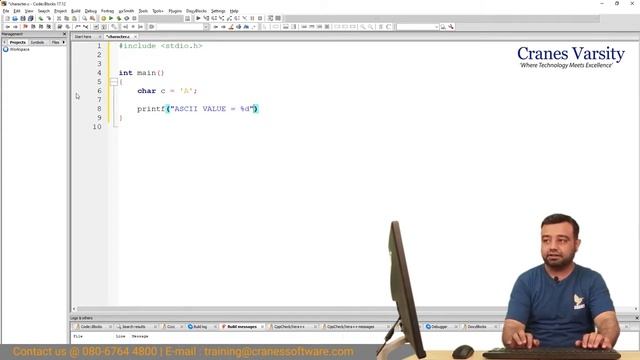
Task: Switch to Projects tab in Management
Action: pyautogui.click(x=18, y=42)
